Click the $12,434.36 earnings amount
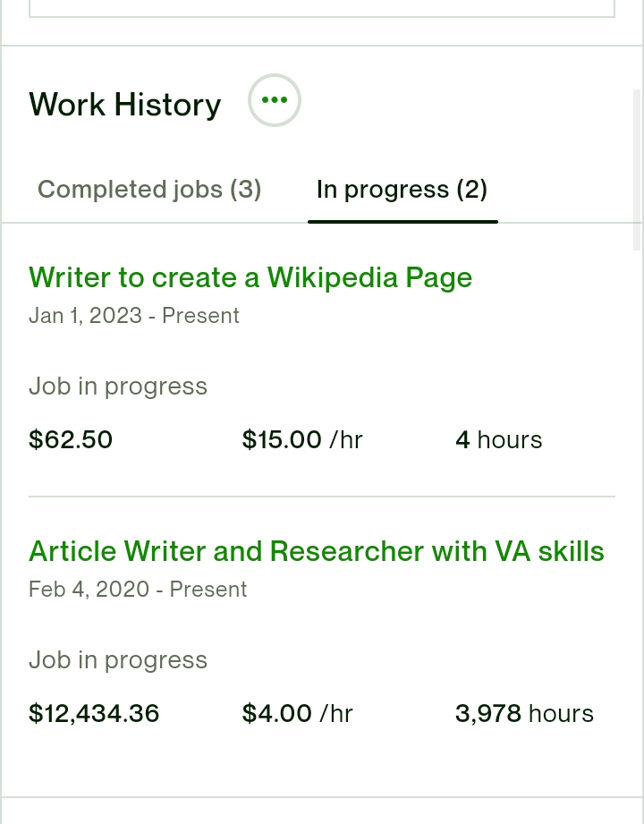 (94, 713)
